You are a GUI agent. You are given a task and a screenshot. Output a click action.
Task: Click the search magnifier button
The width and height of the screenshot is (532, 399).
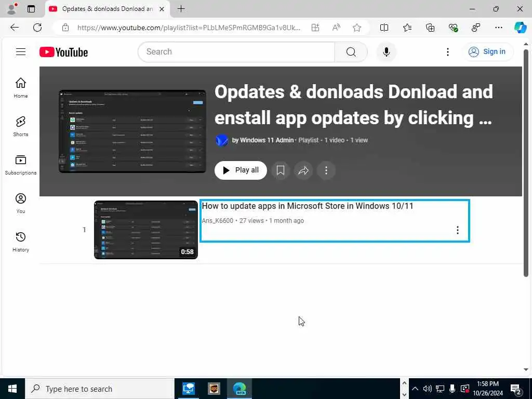(351, 52)
